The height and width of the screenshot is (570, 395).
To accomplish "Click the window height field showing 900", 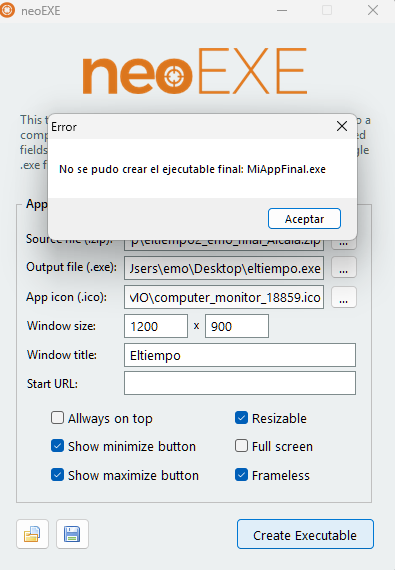I will 237,326.
